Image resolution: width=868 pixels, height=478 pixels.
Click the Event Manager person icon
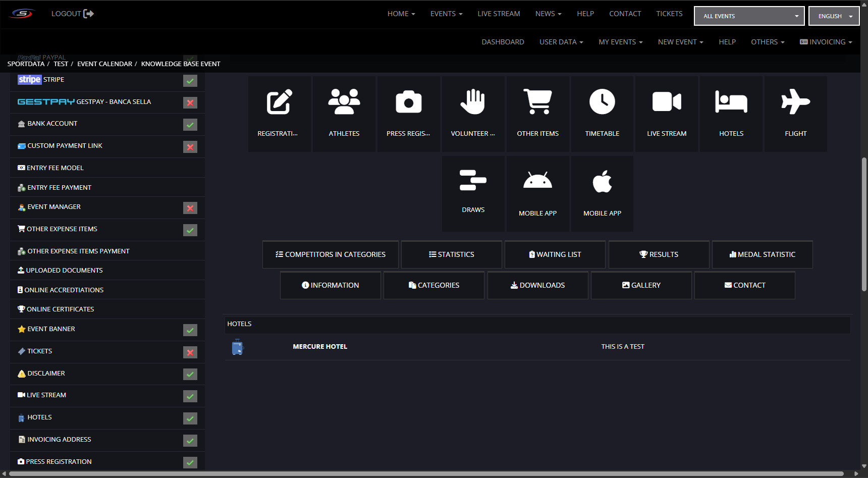[21, 207]
